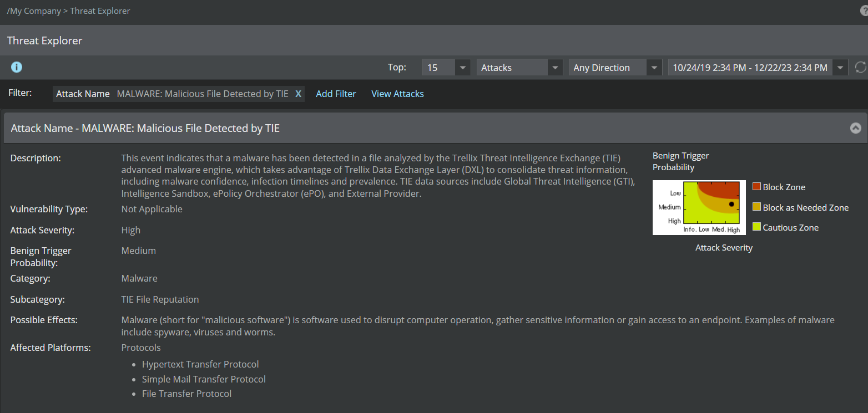Click the Protocols label under Affected Platforms

click(x=141, y=348)
